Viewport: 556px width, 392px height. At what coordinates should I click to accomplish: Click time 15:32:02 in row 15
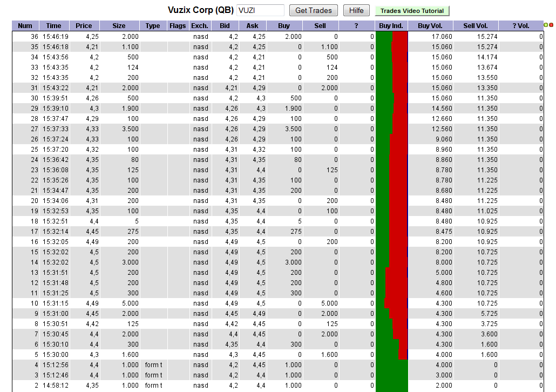pos(56,252)
